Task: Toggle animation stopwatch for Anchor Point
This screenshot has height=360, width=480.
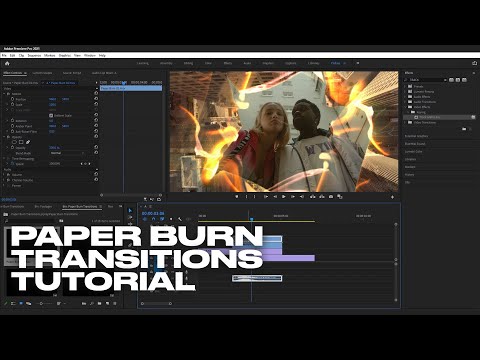Action: tap(12, 126)
